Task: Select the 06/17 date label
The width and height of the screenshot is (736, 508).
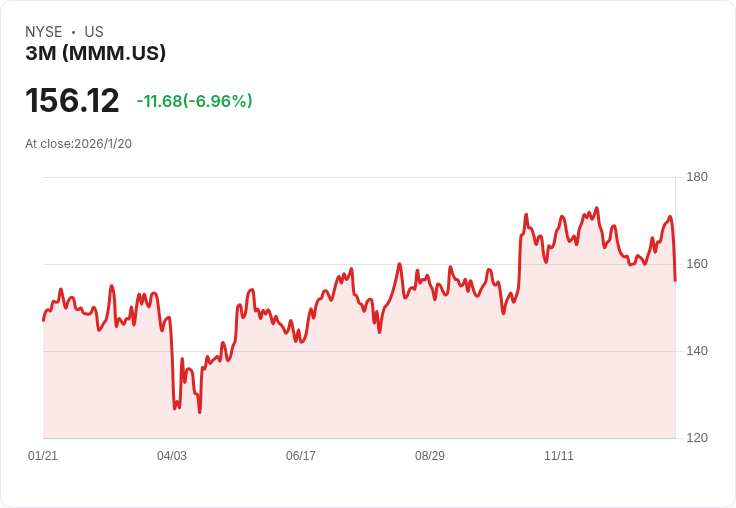Action: click(301, 456)
